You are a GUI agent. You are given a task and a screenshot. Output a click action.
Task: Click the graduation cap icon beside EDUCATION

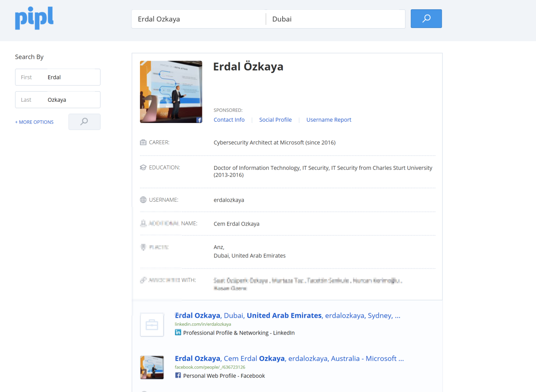[143, 168]
